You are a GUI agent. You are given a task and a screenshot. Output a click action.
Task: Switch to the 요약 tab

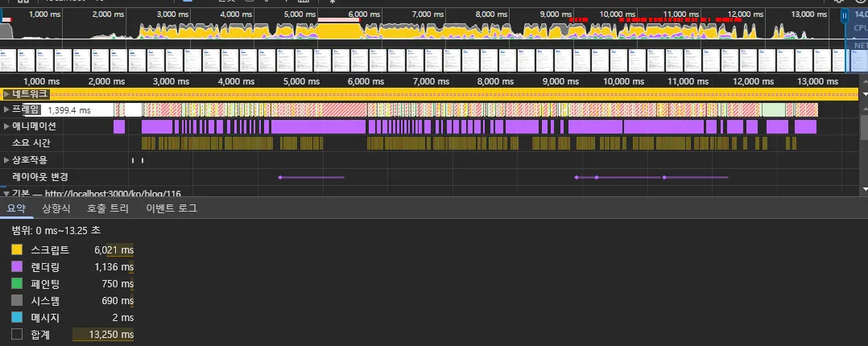[x=17, y=208]
